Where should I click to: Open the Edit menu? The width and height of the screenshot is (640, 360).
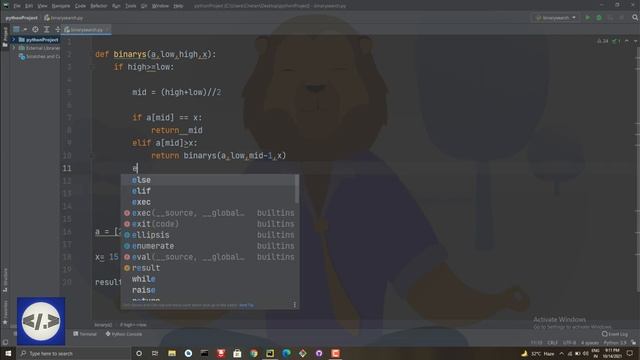point(29,6)
